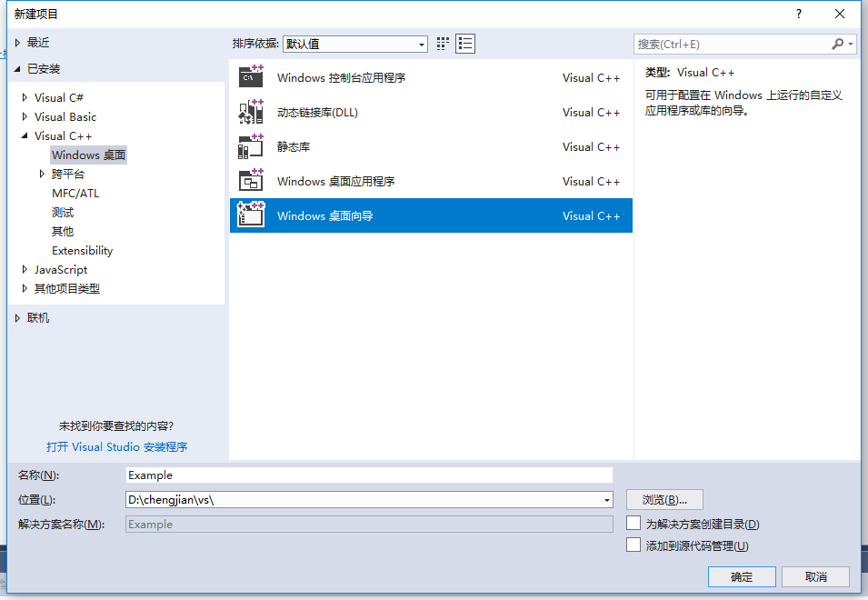Switch to medium icons list view

tap(465, 44)
